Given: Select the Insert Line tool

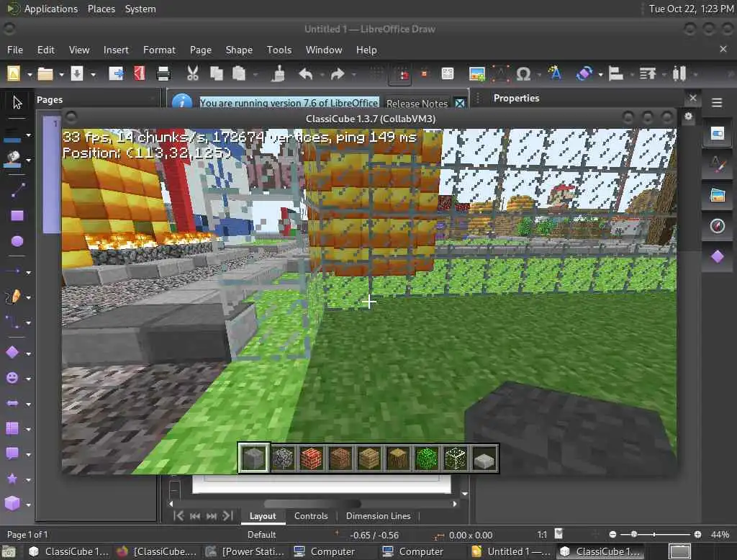Looking at the screenshot, I should coord(17,190).
